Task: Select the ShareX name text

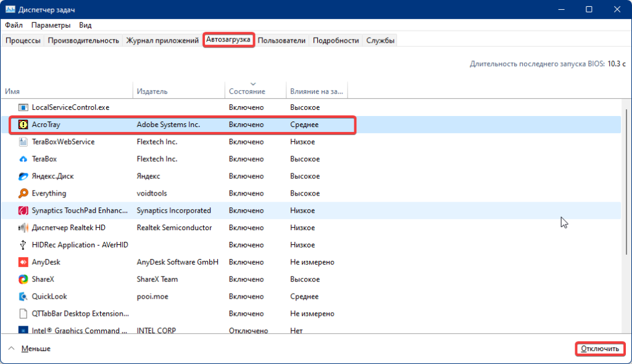Action: click(x=43, y=279)
